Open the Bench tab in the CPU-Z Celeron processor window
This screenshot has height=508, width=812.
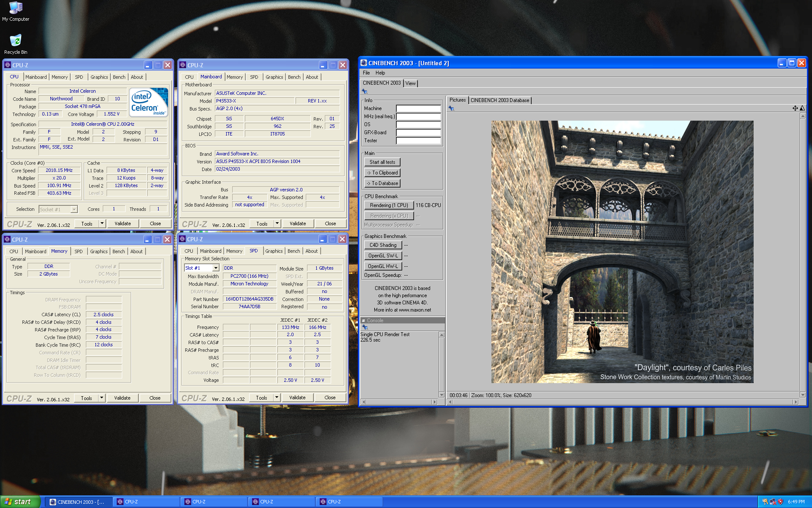pos(119,77)
